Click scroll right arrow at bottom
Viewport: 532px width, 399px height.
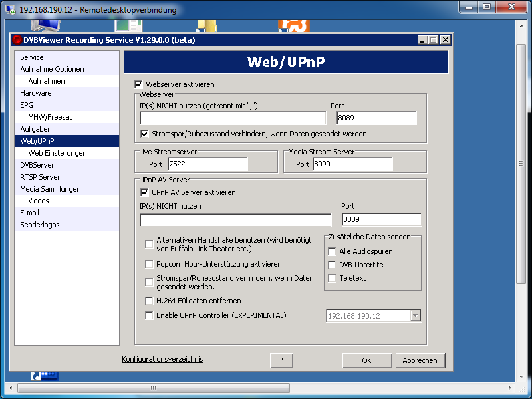(509, 388)
